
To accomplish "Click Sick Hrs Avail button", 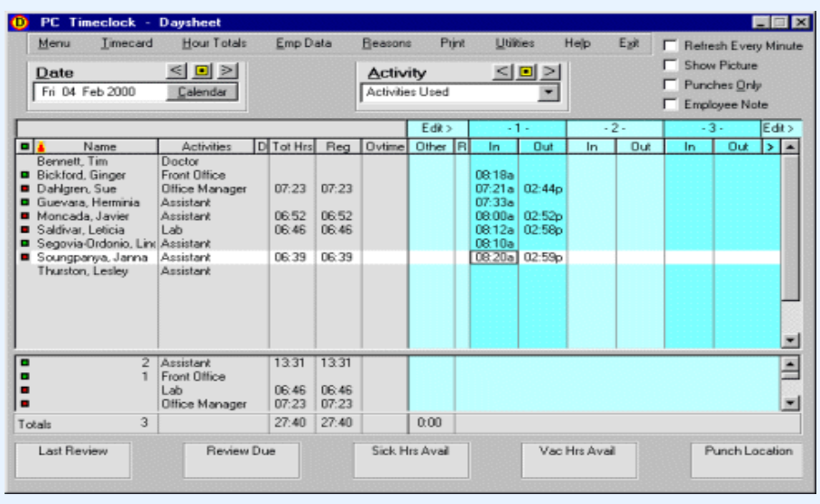I will (x=410, y=460).
